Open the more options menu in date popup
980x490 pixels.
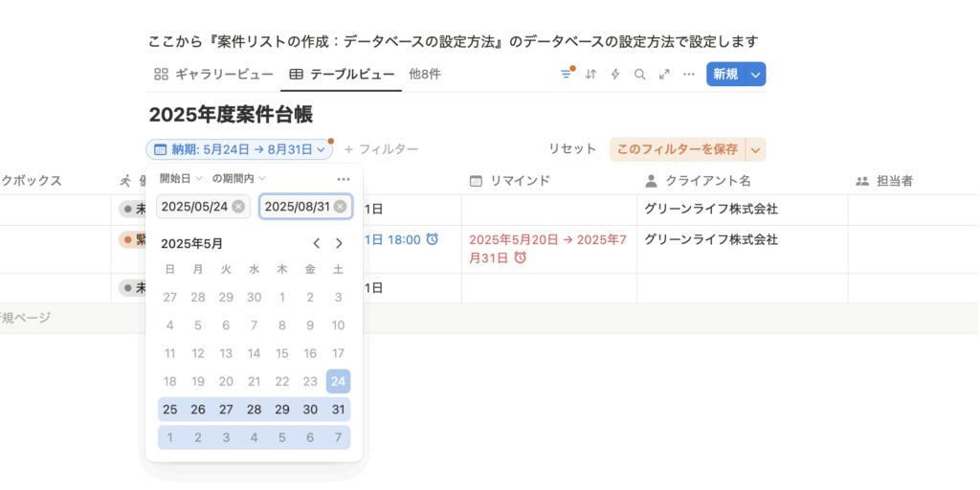tap(344, 179)
